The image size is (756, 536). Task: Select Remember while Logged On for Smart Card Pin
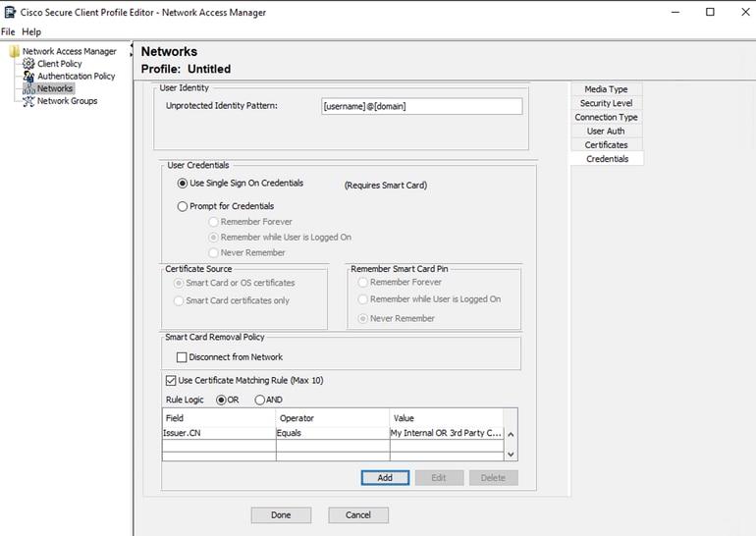(363, 299)
